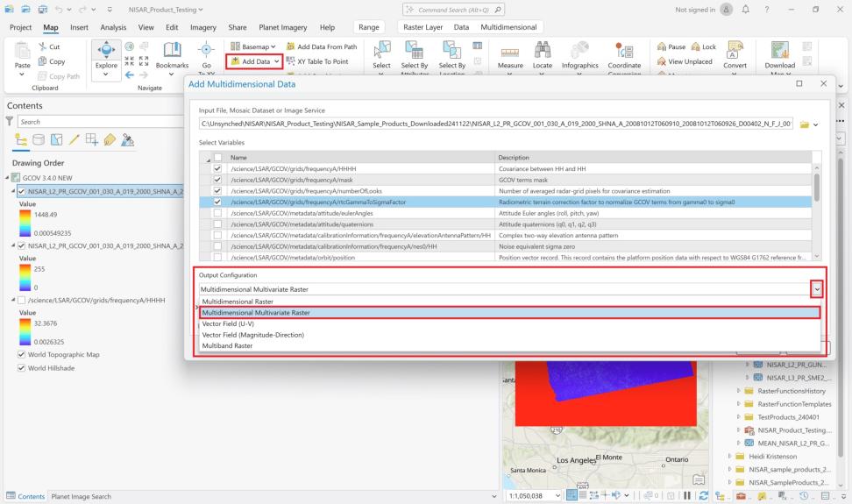This screenshot has width=852, height=504.
Task: Check the attitude/eulerAngles variable checkbox
Action: coord(217,214)
